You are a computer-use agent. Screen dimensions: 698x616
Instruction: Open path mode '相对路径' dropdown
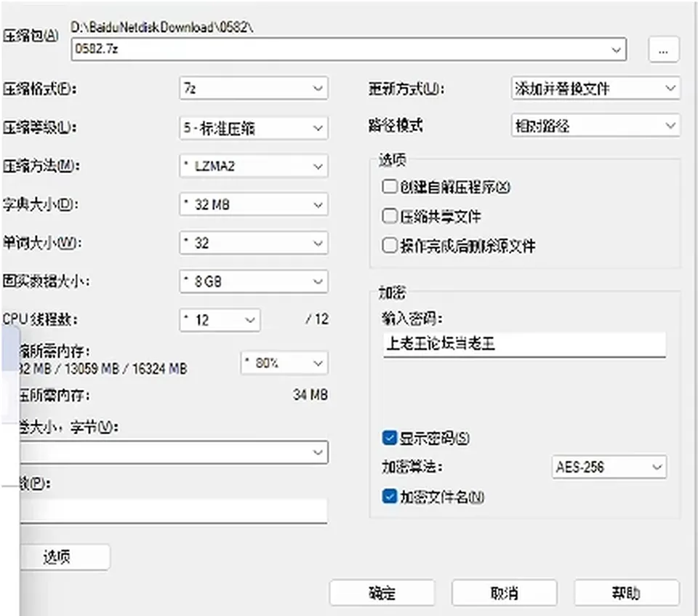[x=595, y=126]
